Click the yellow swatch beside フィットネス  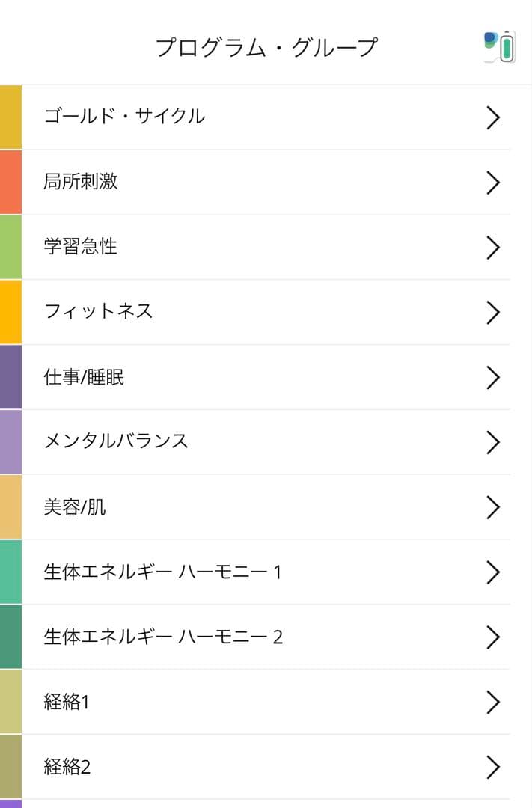coord(10,312)
